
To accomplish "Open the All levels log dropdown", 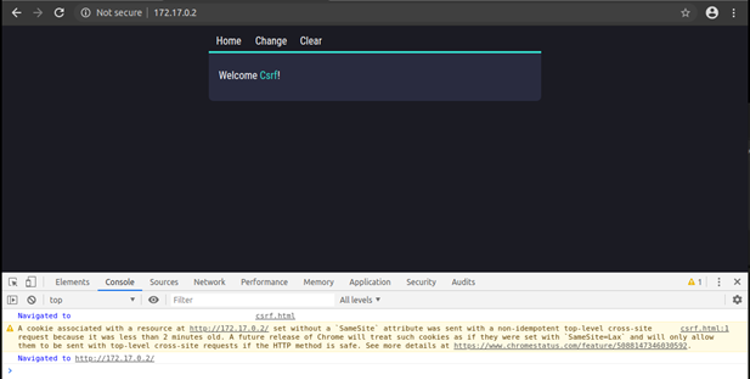I will click(x=360, y=300).
